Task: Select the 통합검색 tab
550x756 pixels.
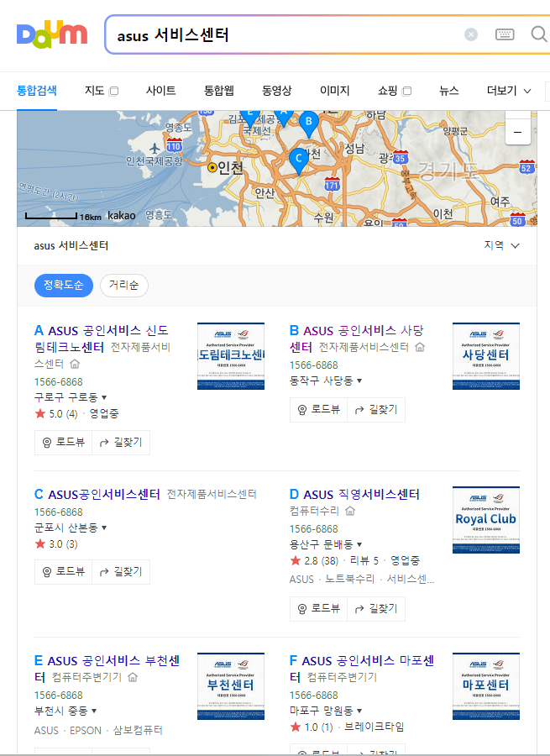Action: (37, 91)
